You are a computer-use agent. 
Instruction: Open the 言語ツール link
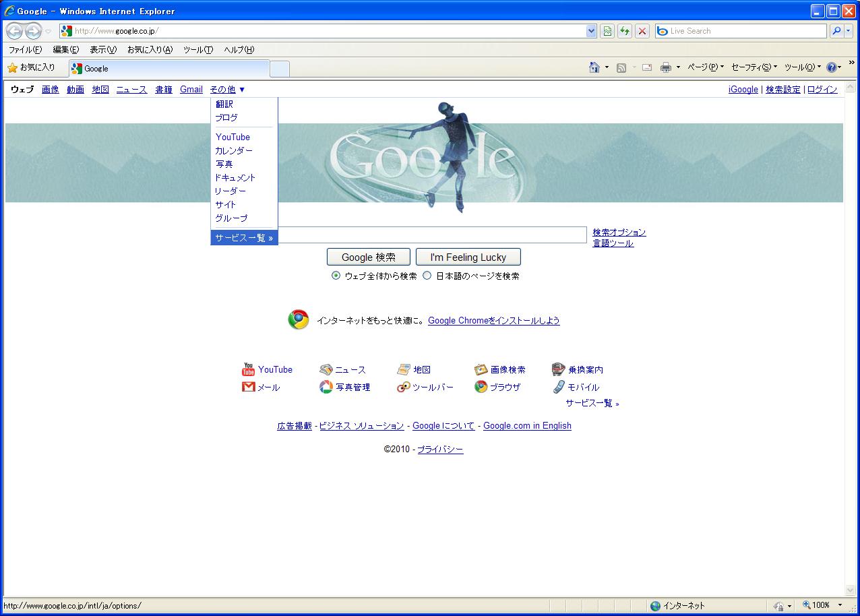pyautogui.click(x=613, y=243)
